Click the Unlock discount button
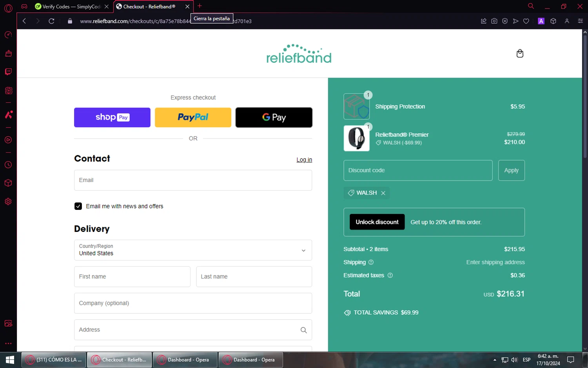 377,222
